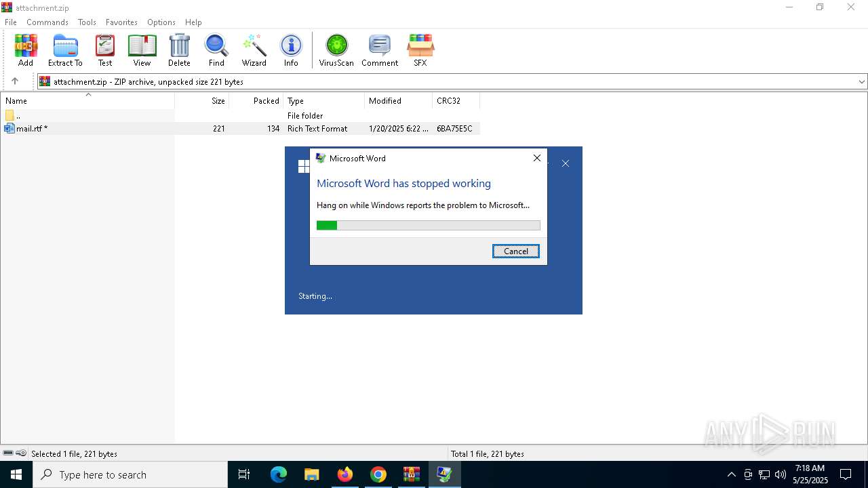Click the Extract To toolbar icon

pos(65,51)
